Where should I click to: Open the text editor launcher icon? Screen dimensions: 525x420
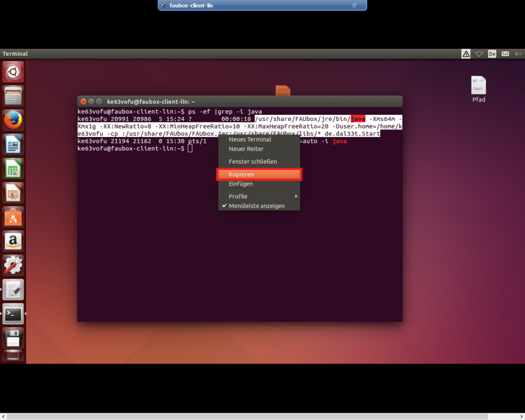coord(13,289)
